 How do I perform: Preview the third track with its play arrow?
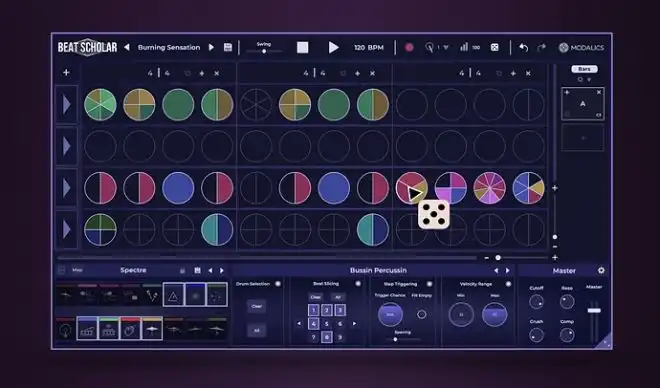(x=67, y=188)
